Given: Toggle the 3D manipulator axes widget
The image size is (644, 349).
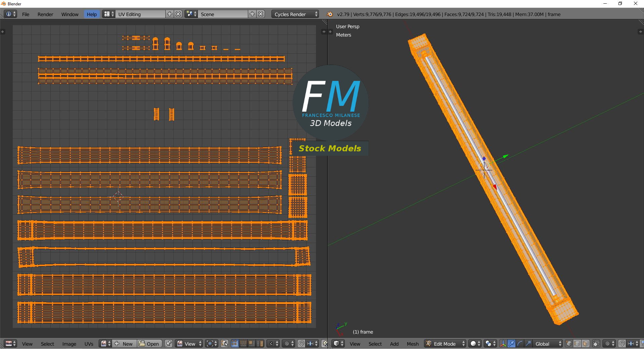Looking at the screenshot, I should point(503,344).
